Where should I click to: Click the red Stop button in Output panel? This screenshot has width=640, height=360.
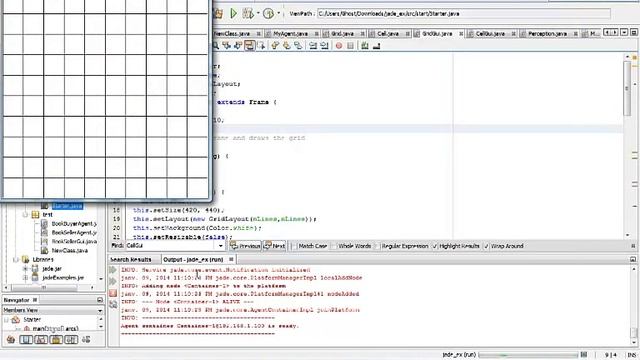(x=113, y=293)
